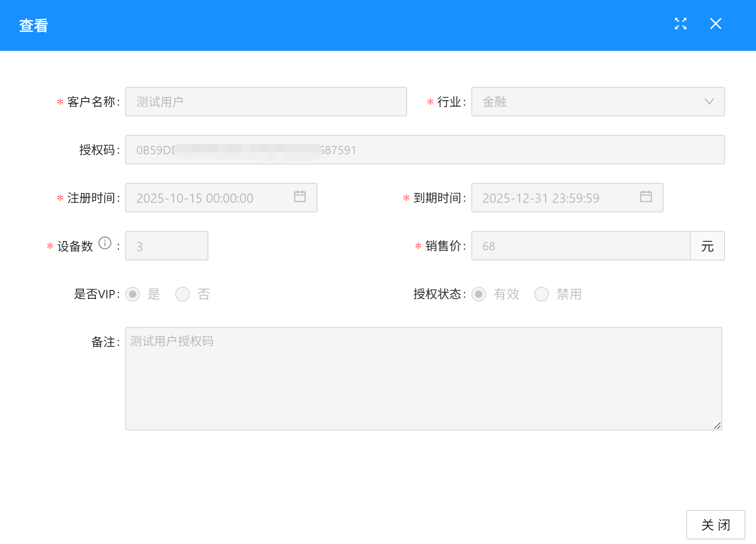Screen dimensions: 756x544
Task: Select 是 for 是否VIP
Action: pyautogui.click(x=133, y=294)
